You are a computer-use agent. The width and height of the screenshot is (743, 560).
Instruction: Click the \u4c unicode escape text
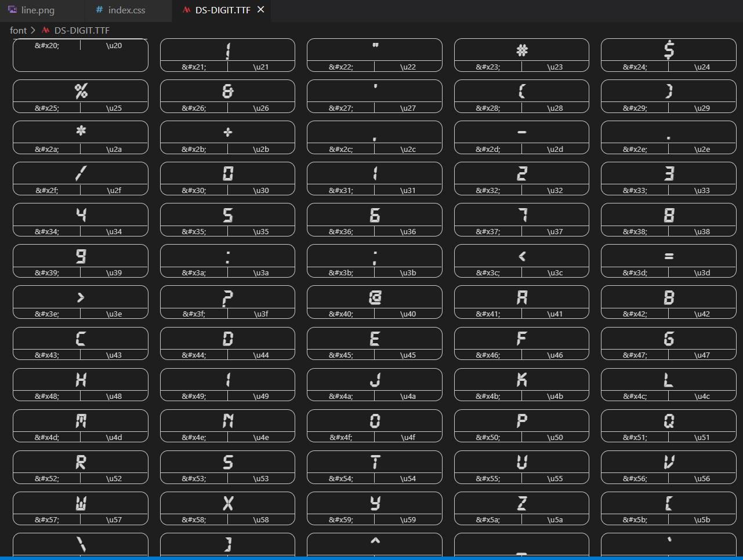702,396
